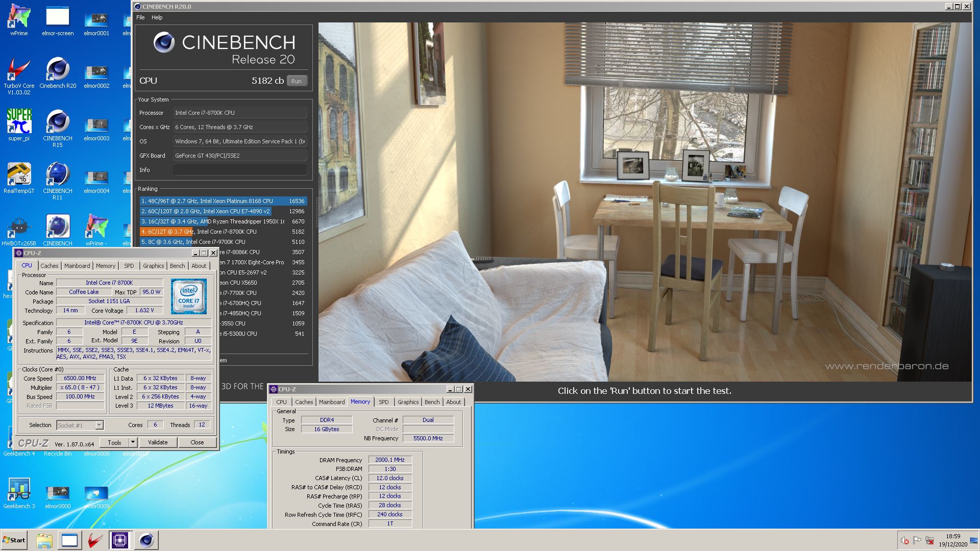The image size is (980, 551).
Task: Switch to Mainboard tab in front CPU-Z
Action: (x=77, y=266)
